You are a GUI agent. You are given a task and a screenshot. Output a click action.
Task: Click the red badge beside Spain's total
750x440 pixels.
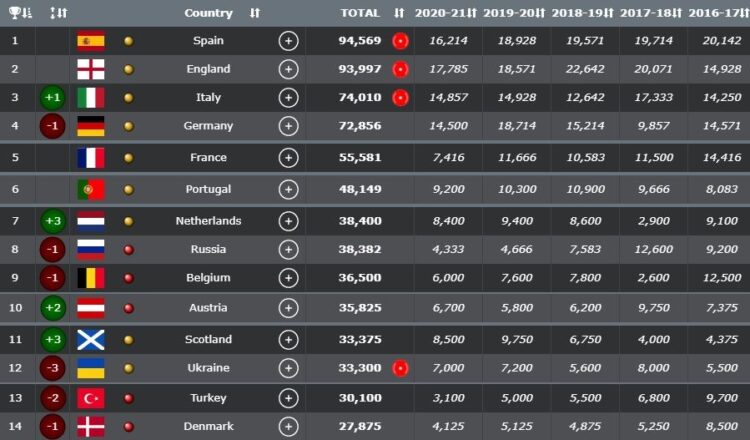400,41
